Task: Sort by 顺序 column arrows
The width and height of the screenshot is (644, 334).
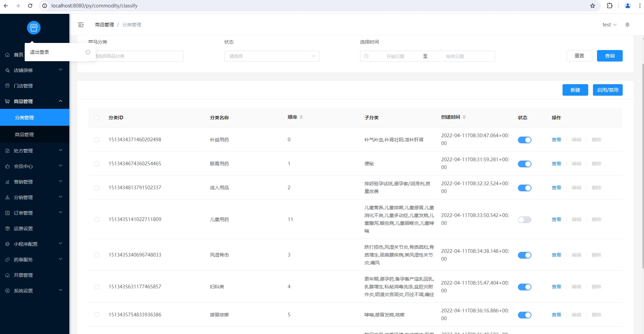Action: click(x=301, y=117)
